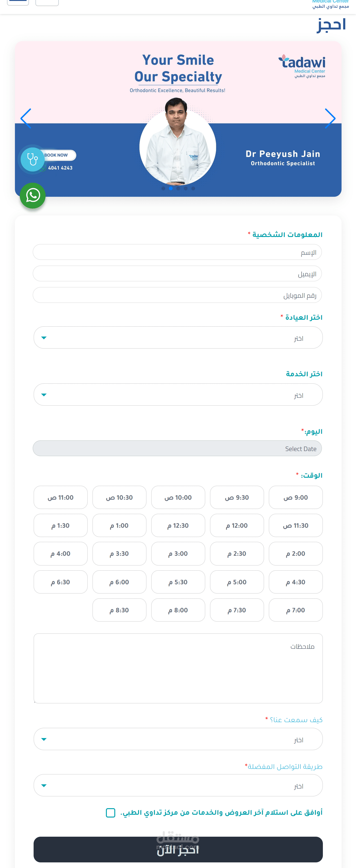Select the first carousel dot indicator

coord(163,189)
